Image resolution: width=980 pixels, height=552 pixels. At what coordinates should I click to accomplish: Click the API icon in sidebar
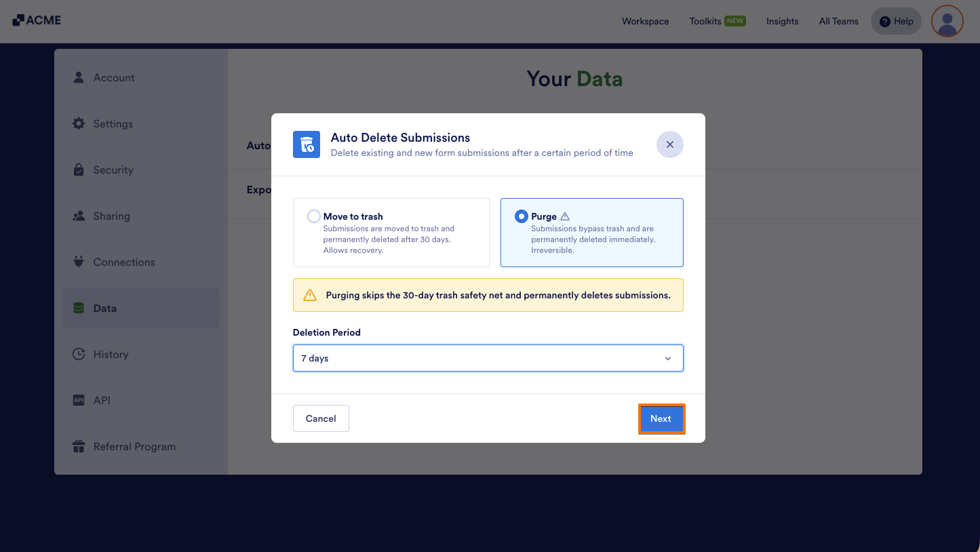click(79, 400)
